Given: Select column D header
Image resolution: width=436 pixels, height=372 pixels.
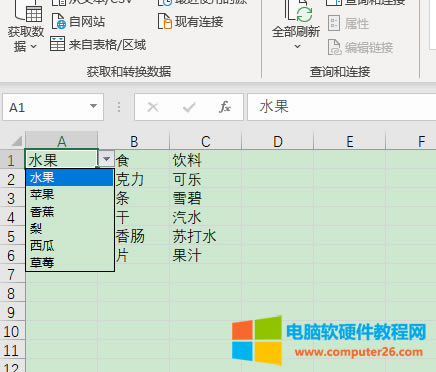Looking at the screenshot, I should [278, 141].
